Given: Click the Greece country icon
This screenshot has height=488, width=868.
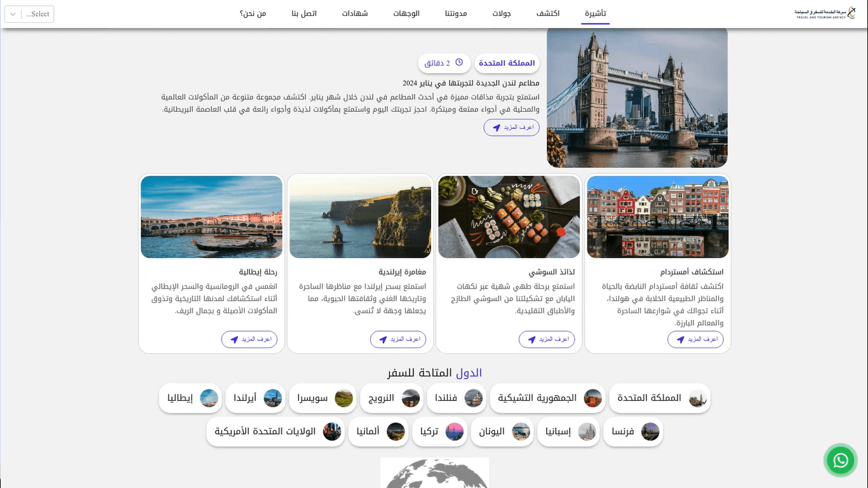Looking at the screenshot, I should (x=521, y=432).
